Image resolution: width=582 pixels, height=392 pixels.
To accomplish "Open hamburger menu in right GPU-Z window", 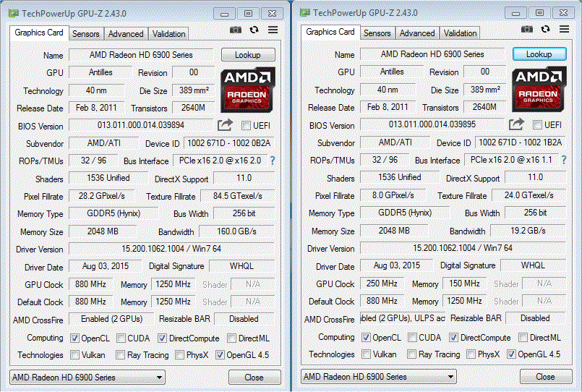I will tap(564, 29).
